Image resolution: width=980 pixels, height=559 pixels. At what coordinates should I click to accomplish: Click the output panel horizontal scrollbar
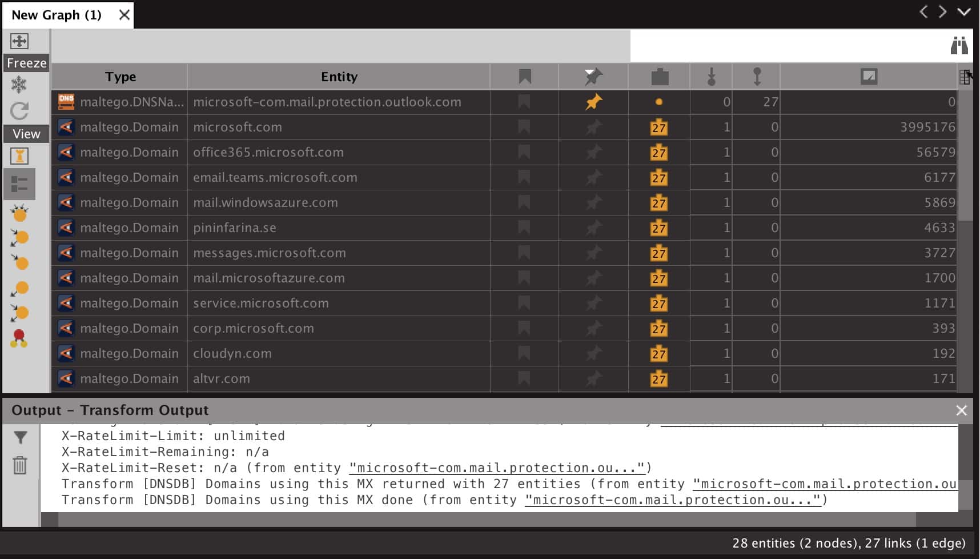point(487,519)
